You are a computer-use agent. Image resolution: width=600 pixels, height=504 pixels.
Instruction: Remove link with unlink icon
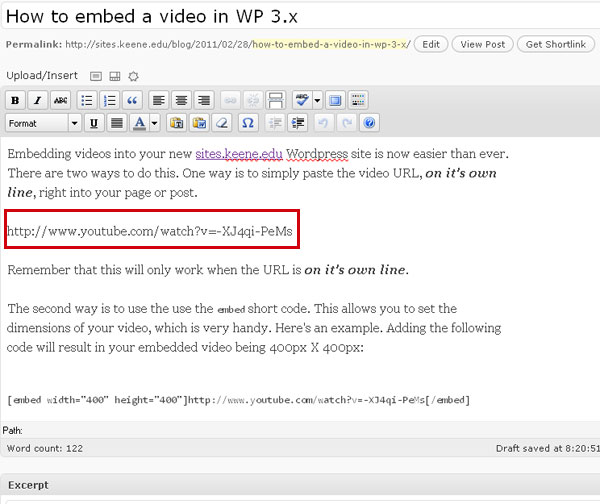pyautogui.click(x=253, y=100)
